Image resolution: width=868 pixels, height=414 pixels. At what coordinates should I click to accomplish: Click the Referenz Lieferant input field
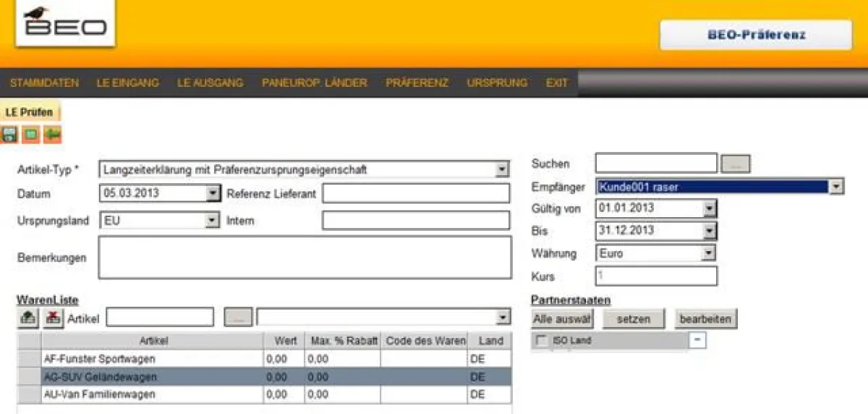pyautogui.click(x=416, y=194)
